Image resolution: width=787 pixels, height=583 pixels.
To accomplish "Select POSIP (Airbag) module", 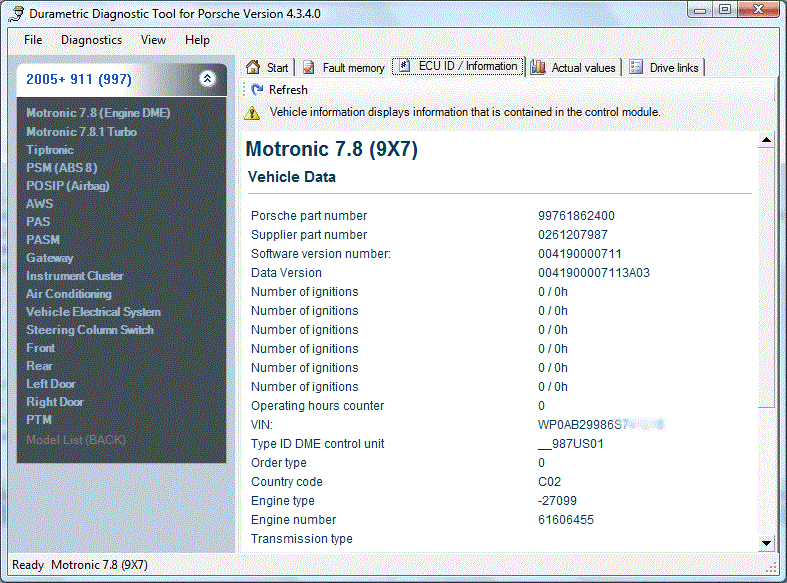I will click(x=67, y=186).
